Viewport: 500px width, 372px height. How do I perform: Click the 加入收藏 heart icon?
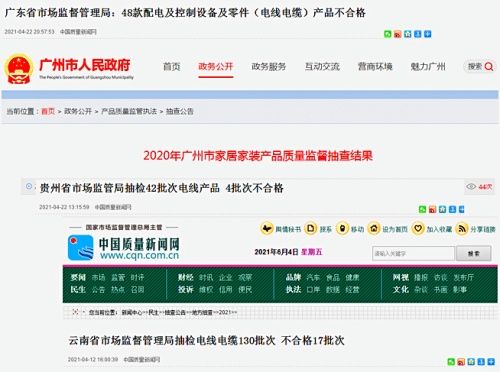(418, 229)
